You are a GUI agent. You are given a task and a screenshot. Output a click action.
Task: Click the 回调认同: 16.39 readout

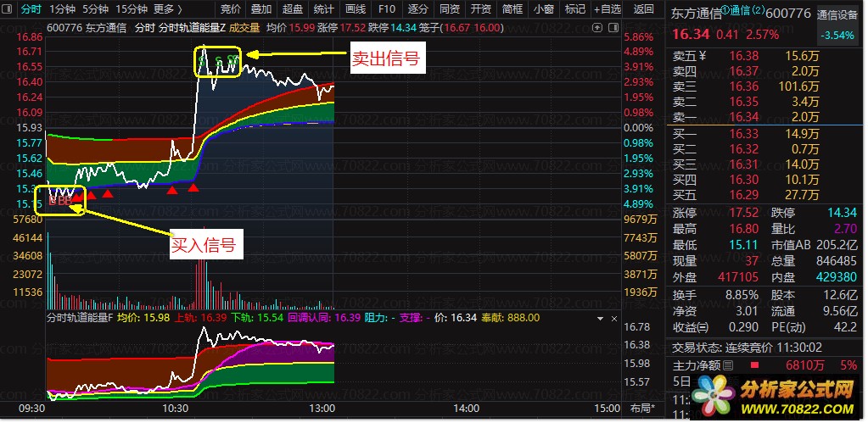tap(324, 318)
